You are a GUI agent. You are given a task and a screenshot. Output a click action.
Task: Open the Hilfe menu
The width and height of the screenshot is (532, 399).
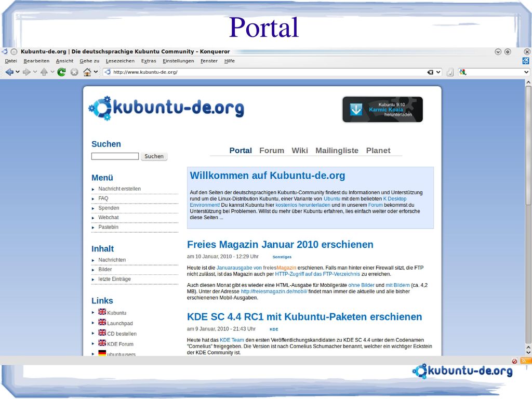(229, 61)
